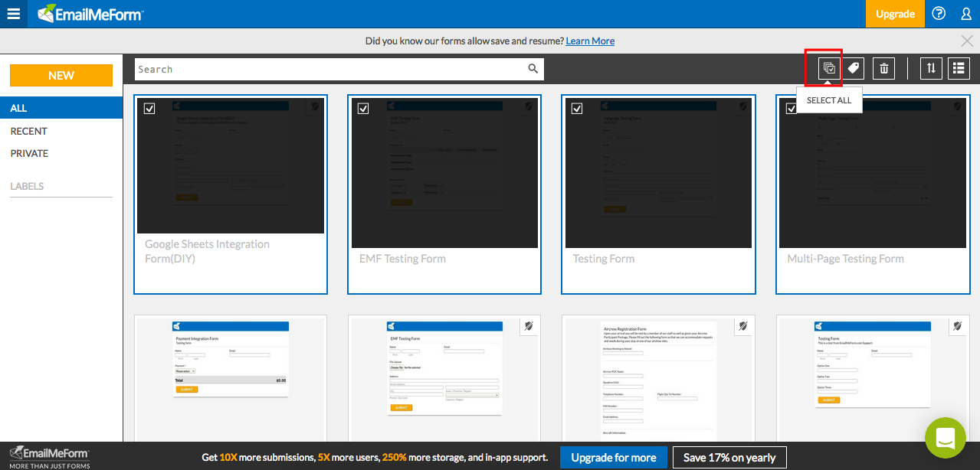Open the green chat support widget
This screenshot has width=980, height=470.
coord(945,439)
